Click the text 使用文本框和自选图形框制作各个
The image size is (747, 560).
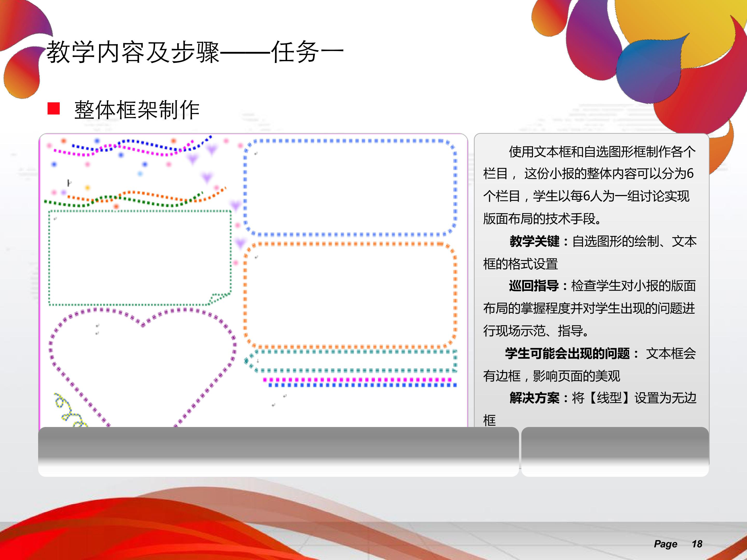tap(602, 152)
